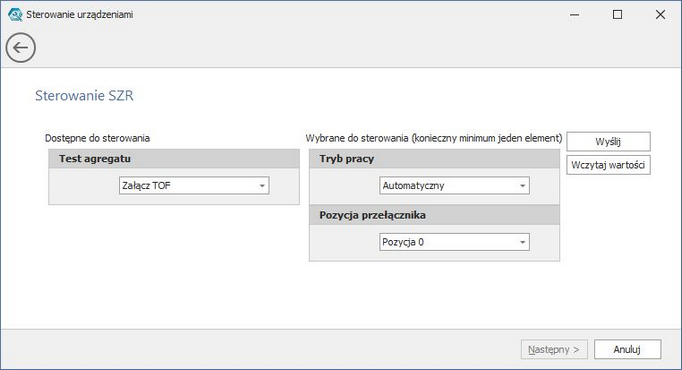The image size is (682, 370).
Task: Expand the Automatyczny mode dropdown arrow
Action: pyautogui.click(x=522, y=186)
